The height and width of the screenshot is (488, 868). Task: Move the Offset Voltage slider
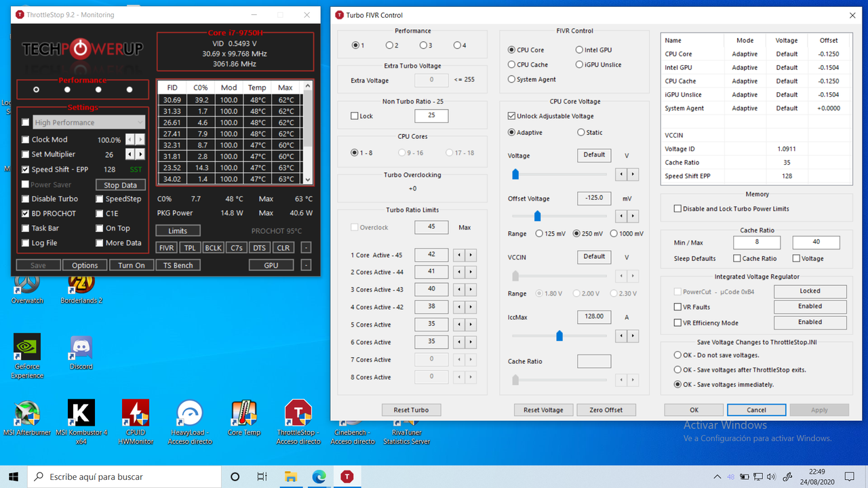point(537,216)
